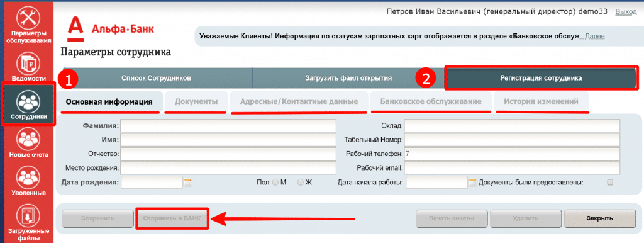This screenshot has height=243, width=644.
Task: Focus the Дата рождения date field
Action: click(152, 182)
